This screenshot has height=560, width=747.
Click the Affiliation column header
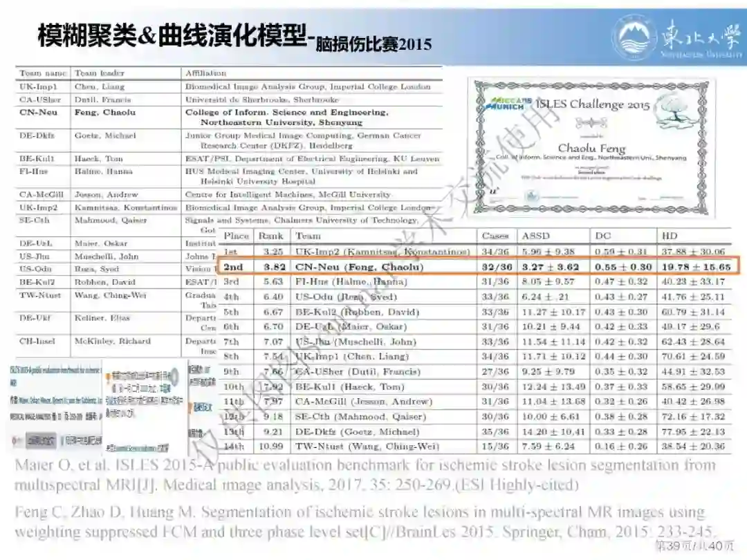206,73
